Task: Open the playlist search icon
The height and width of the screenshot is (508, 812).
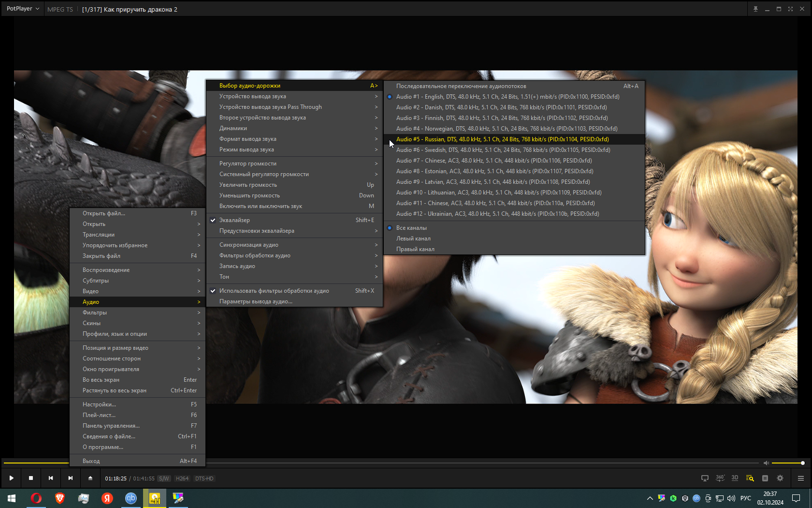Action: [x=750, y=478]
